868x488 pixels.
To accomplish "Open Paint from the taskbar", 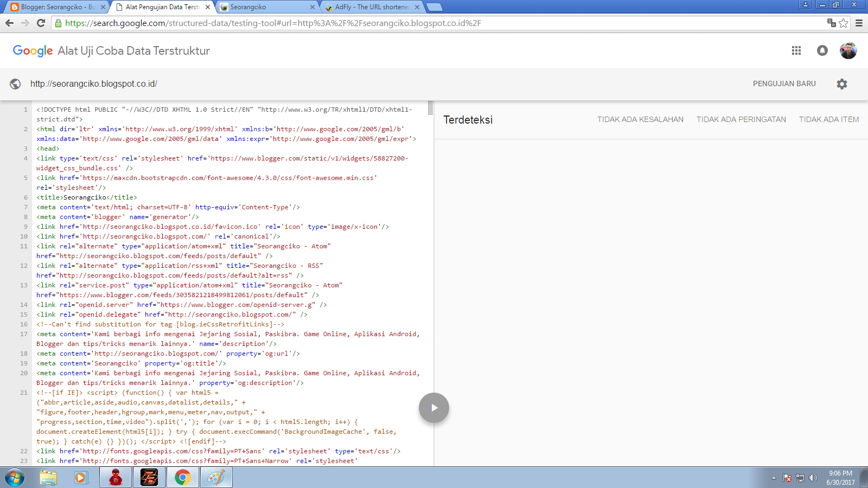I will coord(216,478).
